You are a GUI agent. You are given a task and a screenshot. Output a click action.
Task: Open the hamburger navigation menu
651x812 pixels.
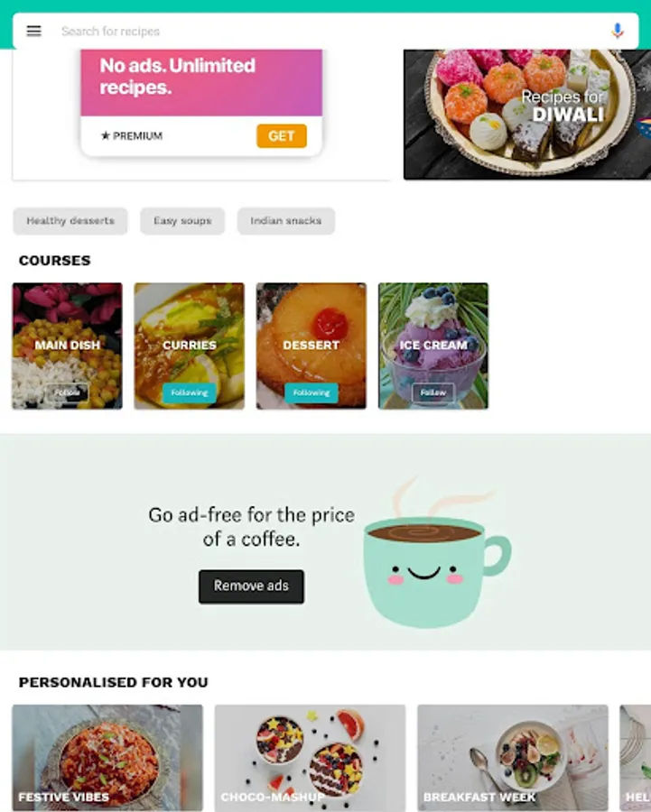[33, 31]
